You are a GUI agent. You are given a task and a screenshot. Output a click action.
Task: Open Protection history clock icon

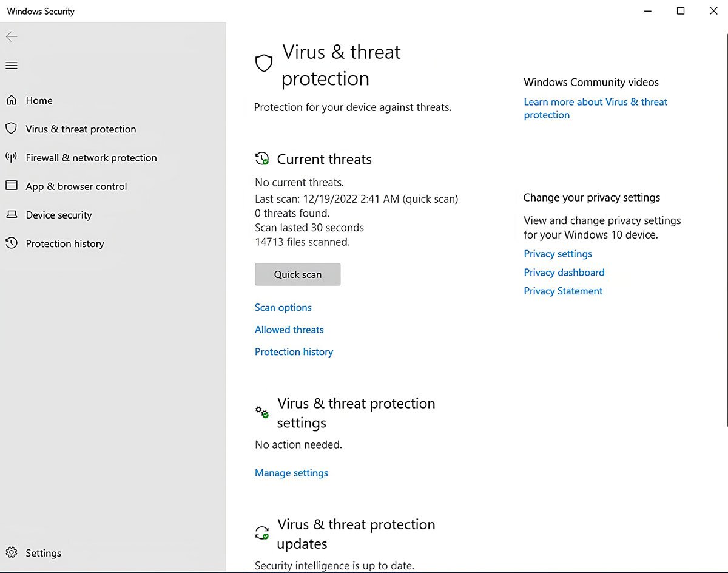tap(12, 243)
